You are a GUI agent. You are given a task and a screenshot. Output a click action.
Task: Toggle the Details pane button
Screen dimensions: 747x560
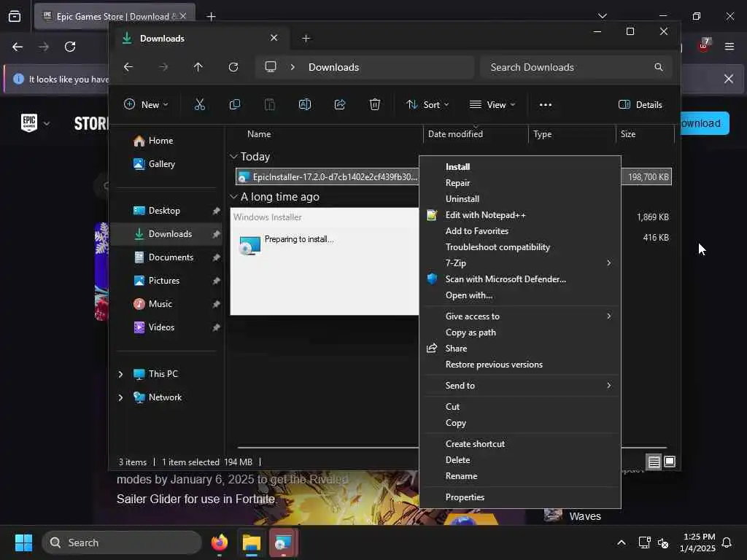click(640, 105)
